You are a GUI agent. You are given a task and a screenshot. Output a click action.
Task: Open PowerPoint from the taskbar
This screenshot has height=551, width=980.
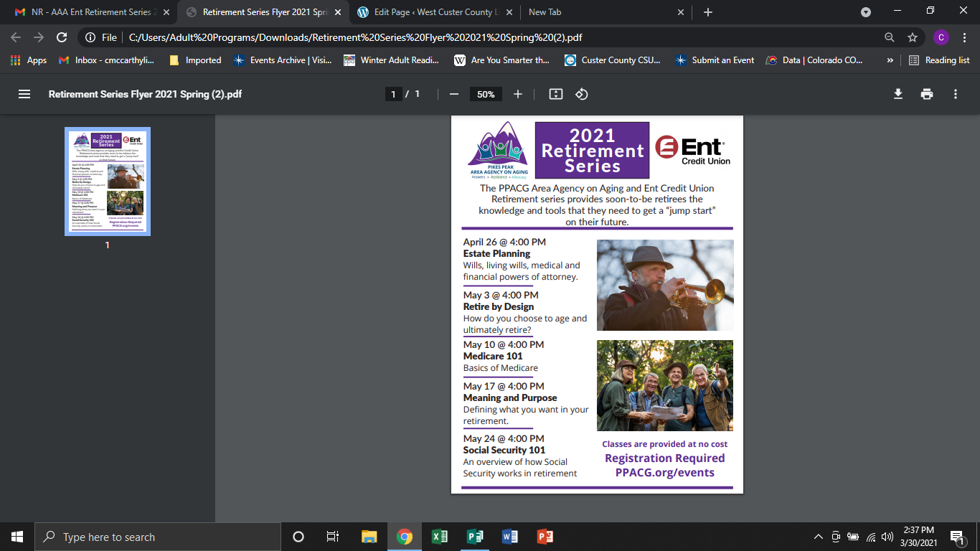click(545, 537)
